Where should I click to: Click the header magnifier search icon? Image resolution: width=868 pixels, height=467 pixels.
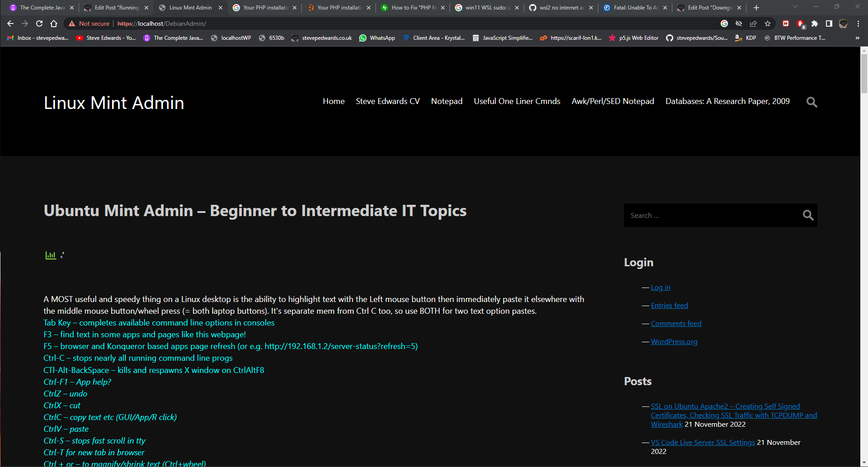pos(812,102)
